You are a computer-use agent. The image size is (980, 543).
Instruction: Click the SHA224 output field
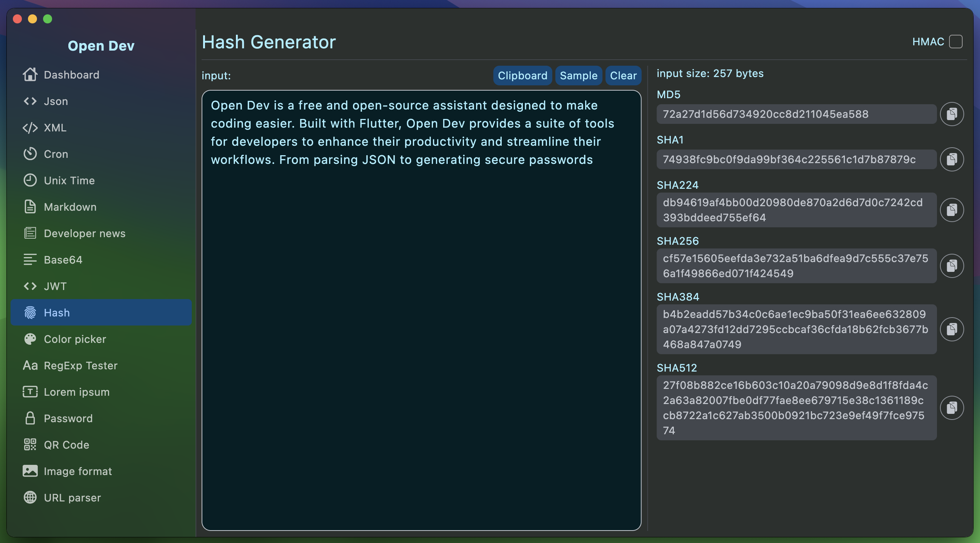click(797, 210)
